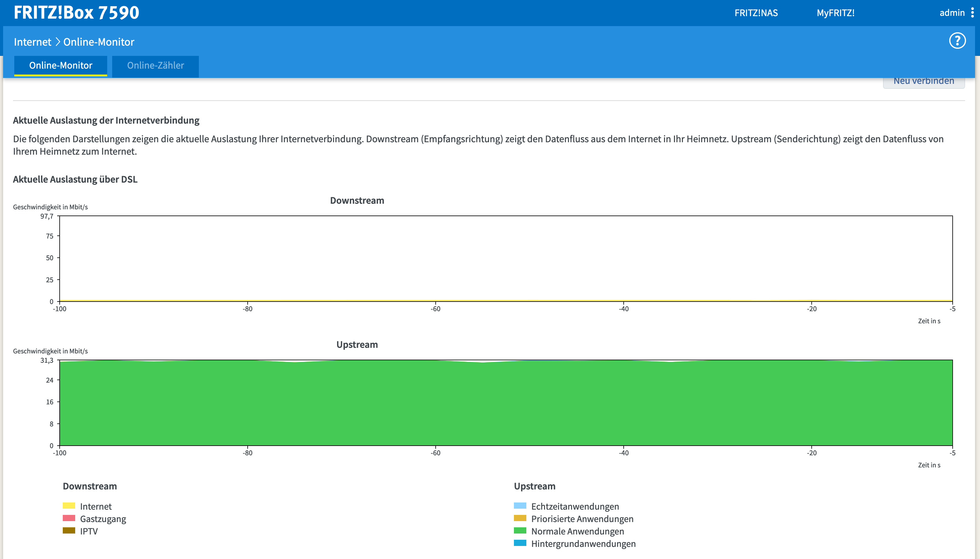This screenshot has height=559, width=980.
Task: Click the 75 label on downstream axis
Action: click(49, 236)
